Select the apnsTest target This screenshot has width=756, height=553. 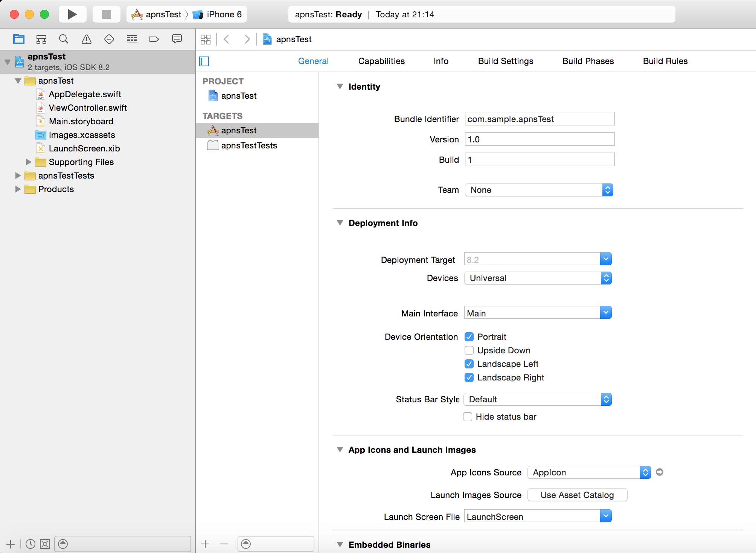coord(257,130)
